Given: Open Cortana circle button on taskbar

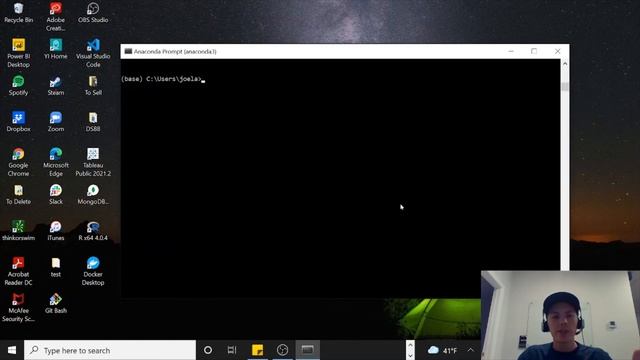Looking at the screenshot, I should tap(208, 350).
